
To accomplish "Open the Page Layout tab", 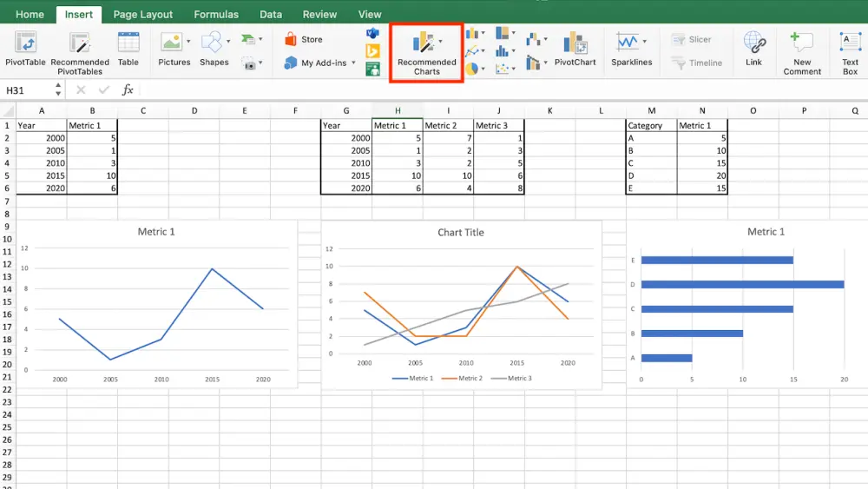I will pyautogui.click(x=143, y=15).
